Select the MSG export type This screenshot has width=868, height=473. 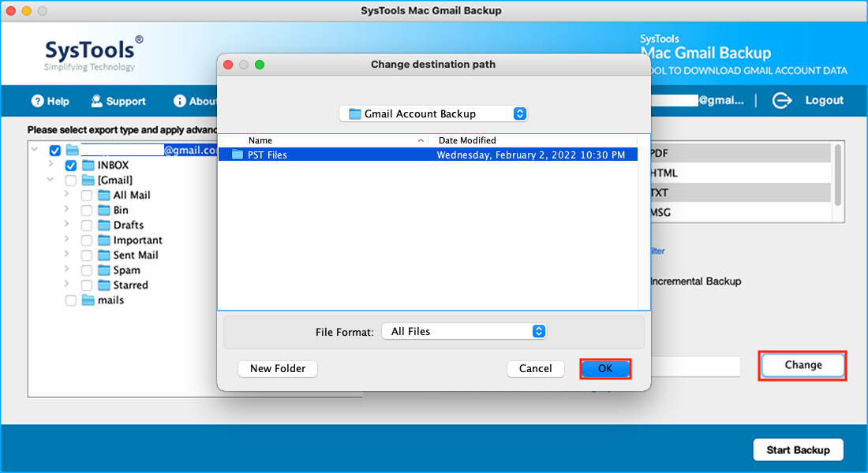741,212
